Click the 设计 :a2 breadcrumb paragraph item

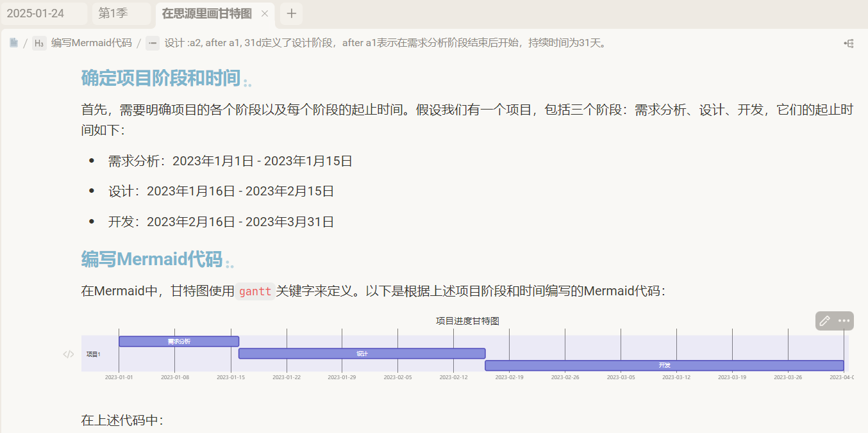click(385, 43)
